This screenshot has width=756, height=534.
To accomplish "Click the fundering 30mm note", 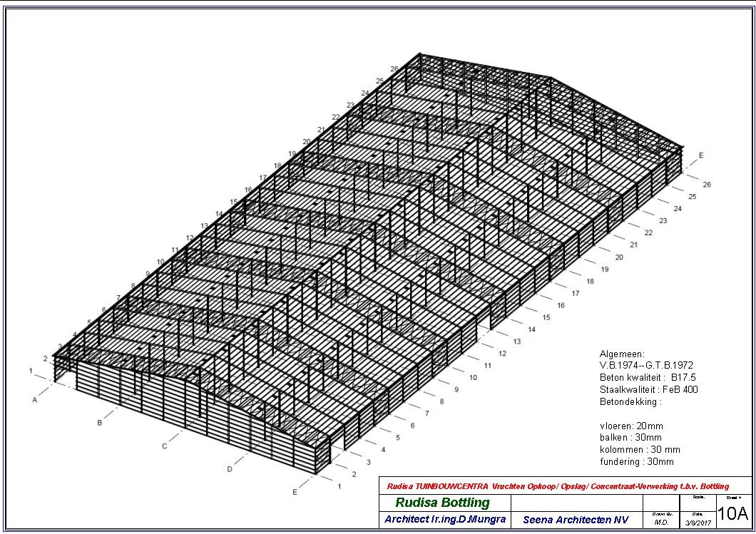I will [x=636, y=462].
